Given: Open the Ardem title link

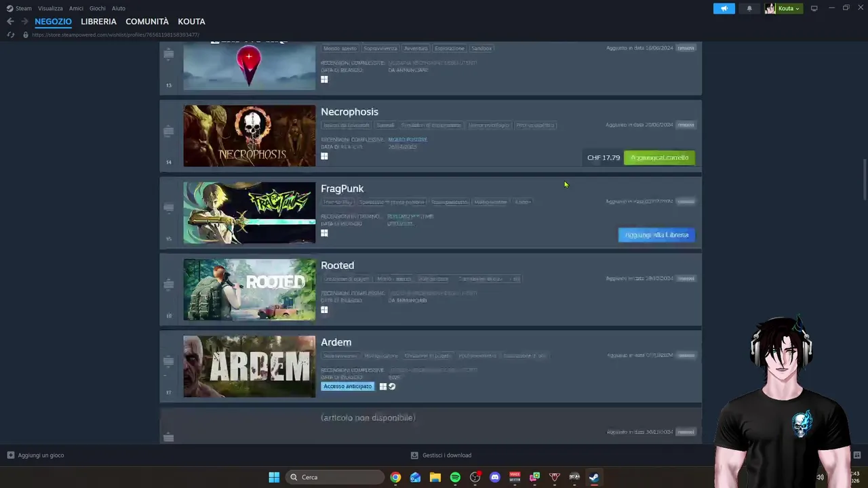Looking at the screenshot, I should (336, 342).
